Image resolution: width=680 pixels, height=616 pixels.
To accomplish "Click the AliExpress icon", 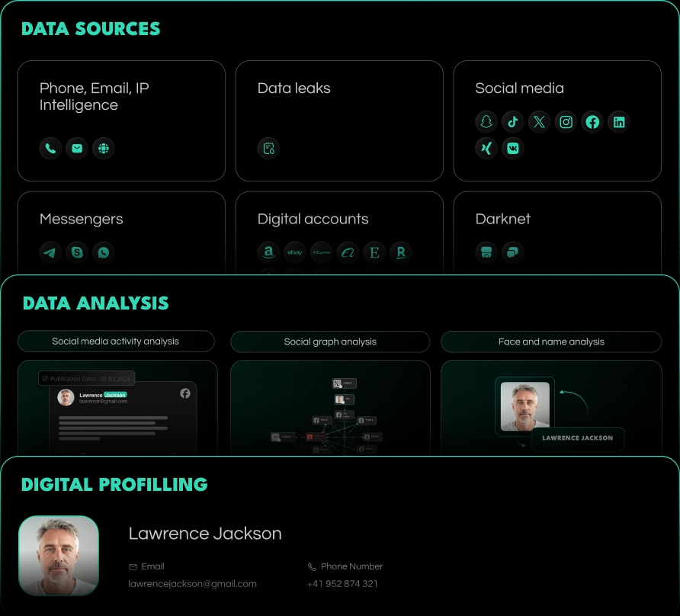I will tap(322, 252).
